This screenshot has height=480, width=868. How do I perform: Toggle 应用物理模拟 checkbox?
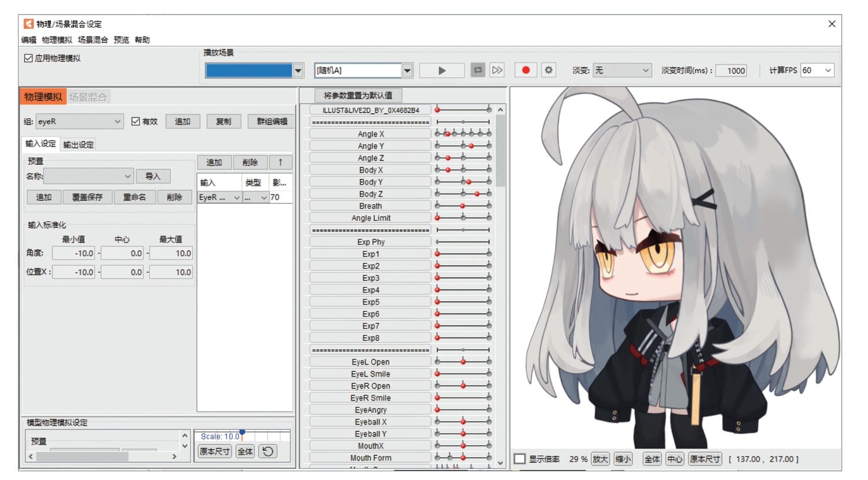click(x=28, y=58)
